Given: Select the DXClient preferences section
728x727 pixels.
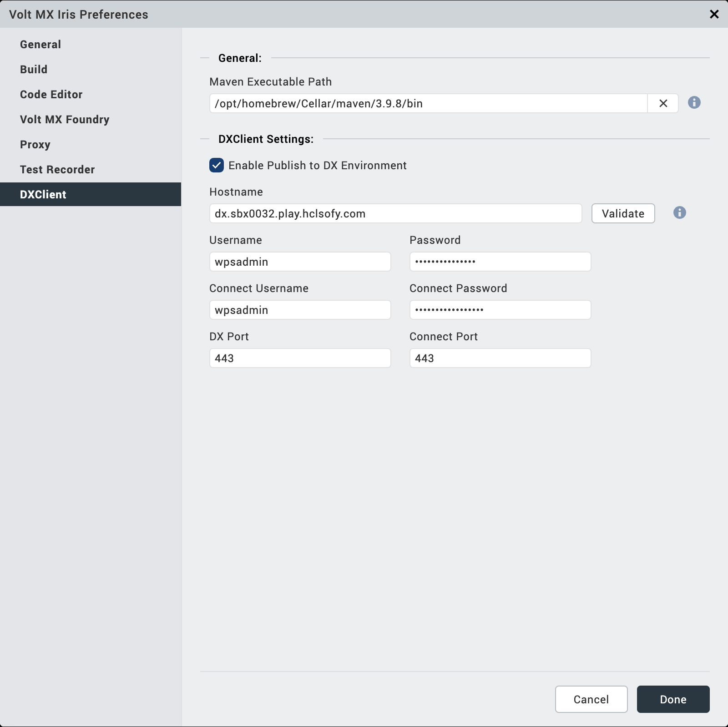Looking at the screenshot, I should click(91, 194).
